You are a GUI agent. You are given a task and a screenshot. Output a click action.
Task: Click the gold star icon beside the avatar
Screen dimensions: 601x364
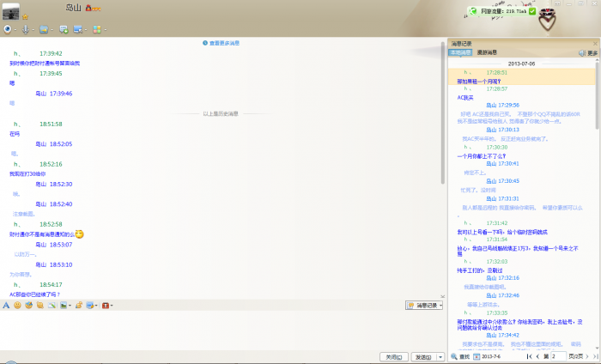(25, 16)
